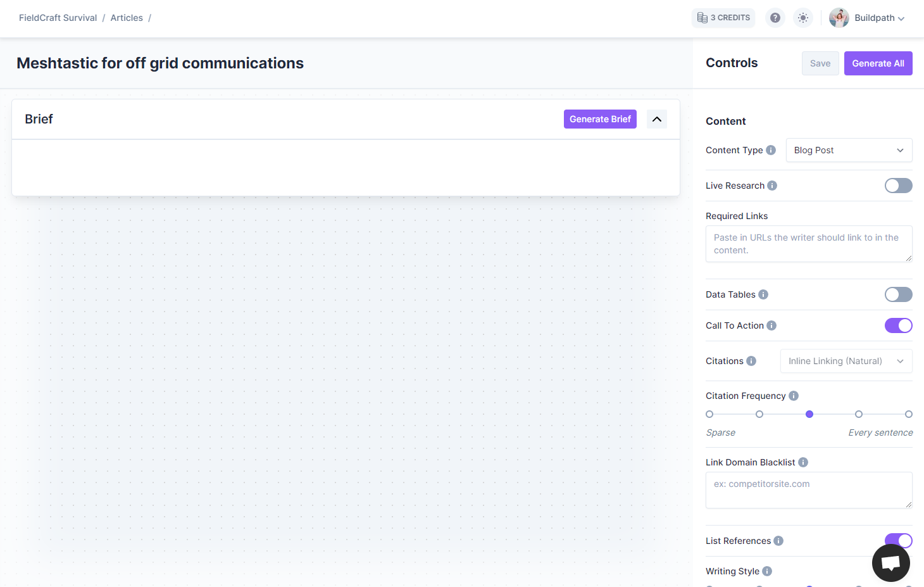This screenshot has width=924, height=587.
Task: Open FieldCraft Survival breadcrumb link
Action: [58, 18]
